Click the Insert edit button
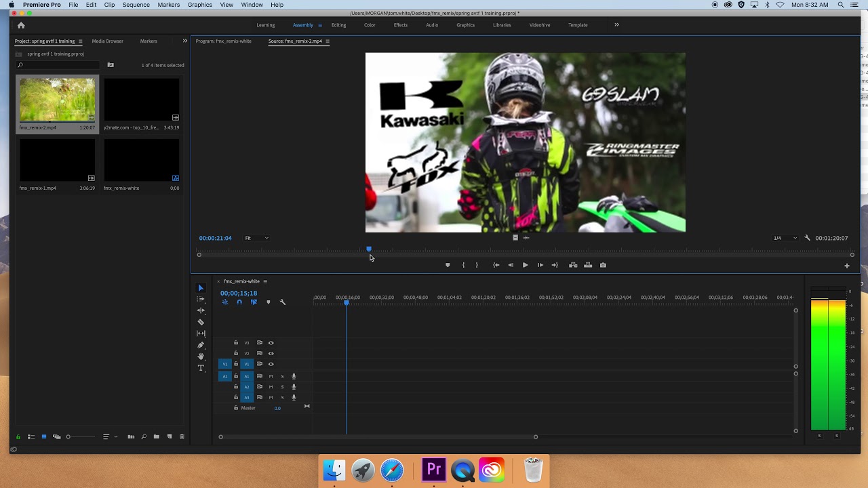868x488 pixels. [x=573, y=265]
